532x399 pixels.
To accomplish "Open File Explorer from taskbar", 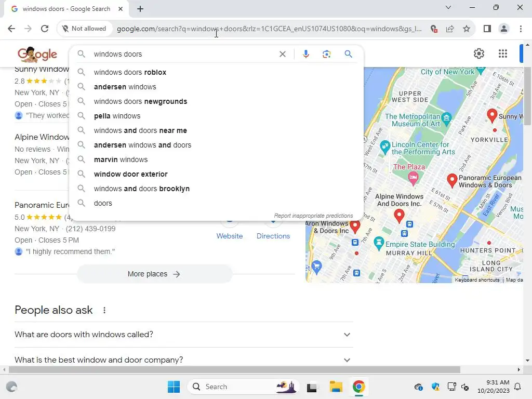I will pyautogui.click(x=336, y=387).
